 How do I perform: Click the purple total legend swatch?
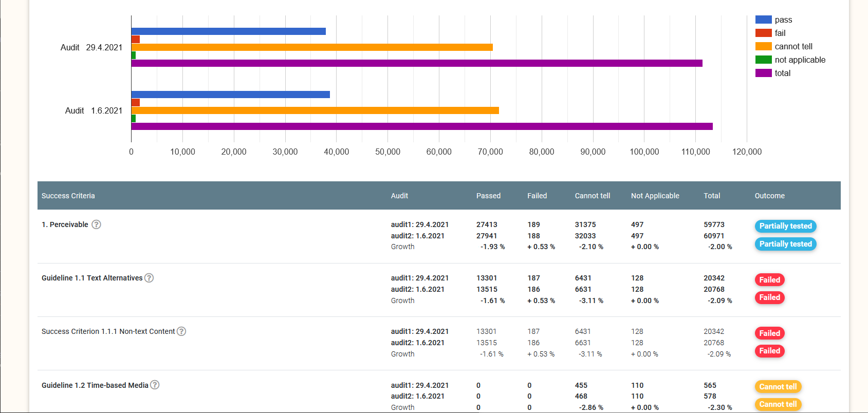pyautogui.click(x=764, y=73)
